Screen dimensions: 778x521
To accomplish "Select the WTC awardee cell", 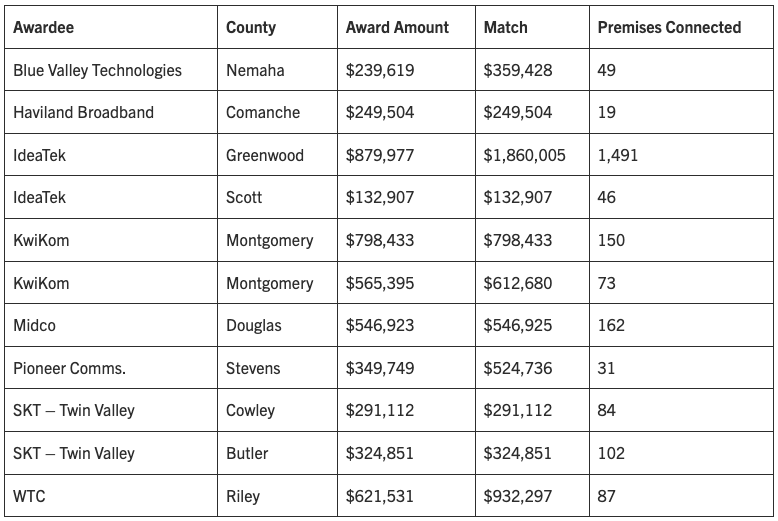I will click(x=28, y=496).
